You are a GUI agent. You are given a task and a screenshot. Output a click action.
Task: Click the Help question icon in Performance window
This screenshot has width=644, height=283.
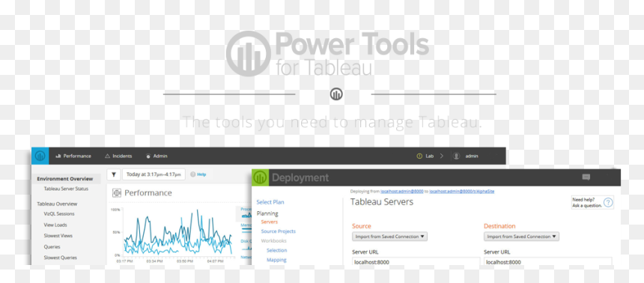point(192,174)
